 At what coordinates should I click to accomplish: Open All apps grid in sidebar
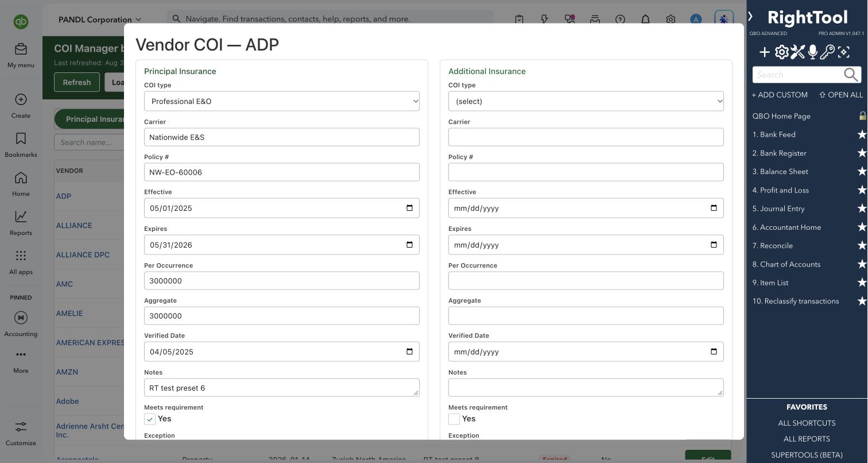tap(21, 263)
